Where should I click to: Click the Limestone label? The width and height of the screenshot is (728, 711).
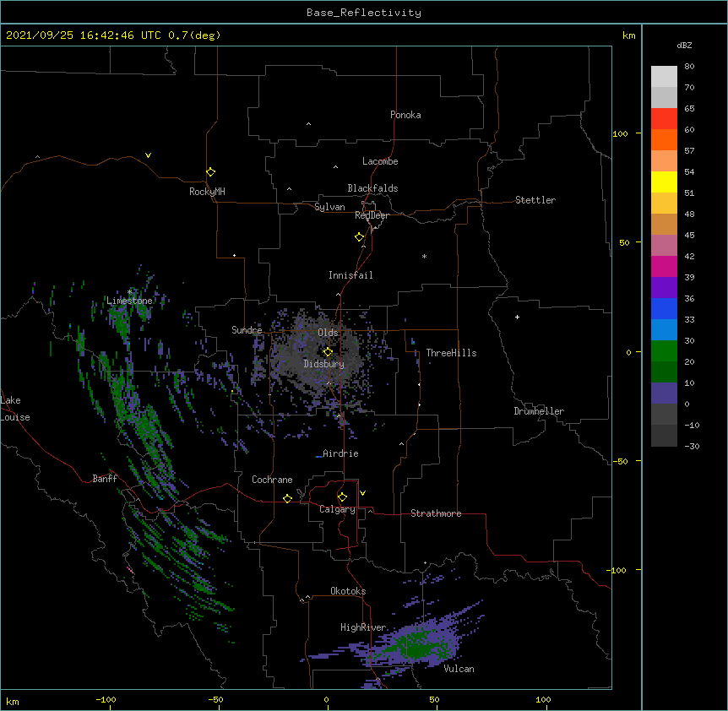tap(129, 301)
